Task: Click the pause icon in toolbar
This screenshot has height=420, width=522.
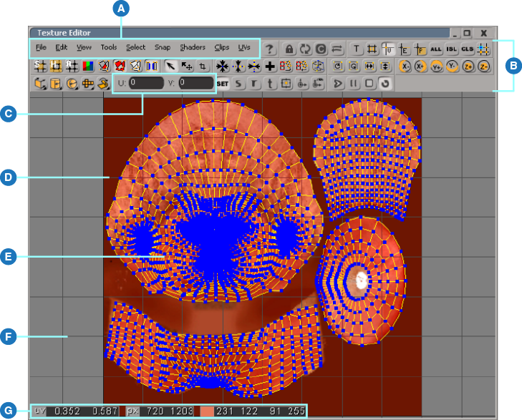Action: click(354, 83)
